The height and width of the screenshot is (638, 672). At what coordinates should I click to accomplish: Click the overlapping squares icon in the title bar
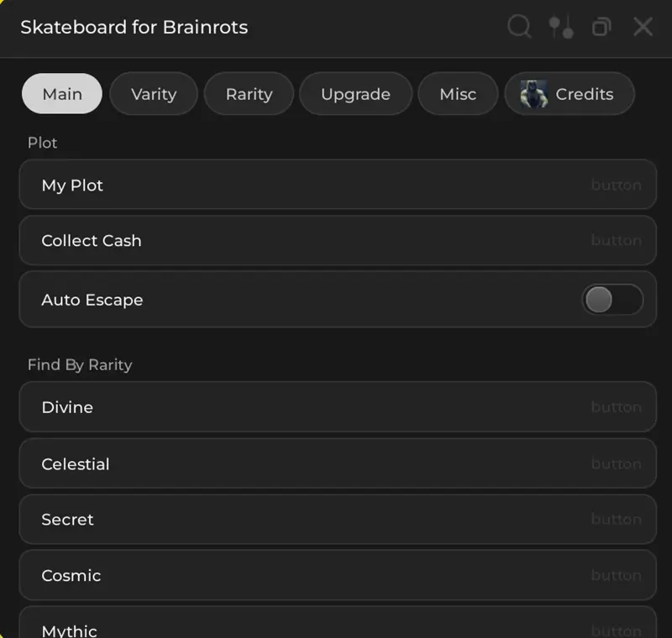pos(601,27)
